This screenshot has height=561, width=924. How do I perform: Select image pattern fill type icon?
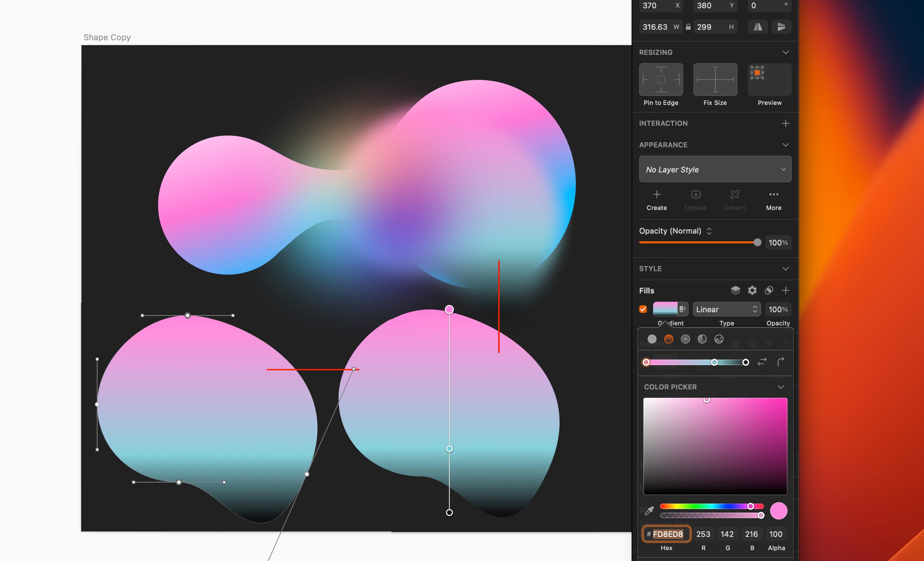[719, 339]
